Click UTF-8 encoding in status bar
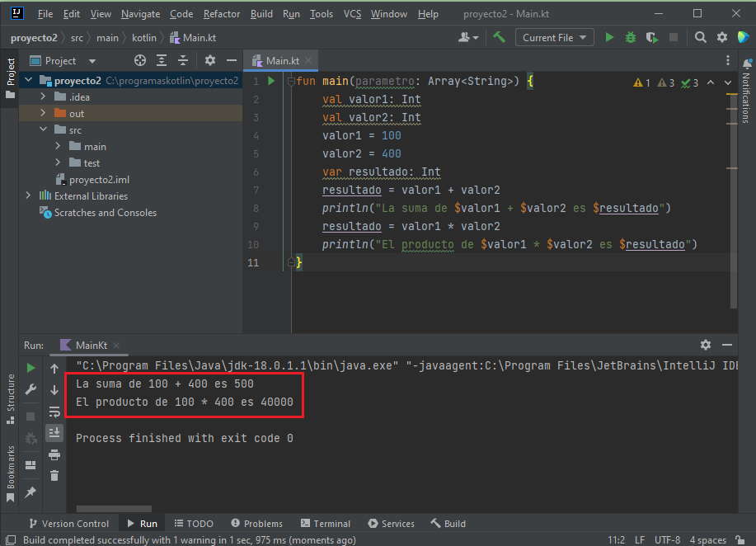Viewport: 756px width, 546px height. [667, 539]
